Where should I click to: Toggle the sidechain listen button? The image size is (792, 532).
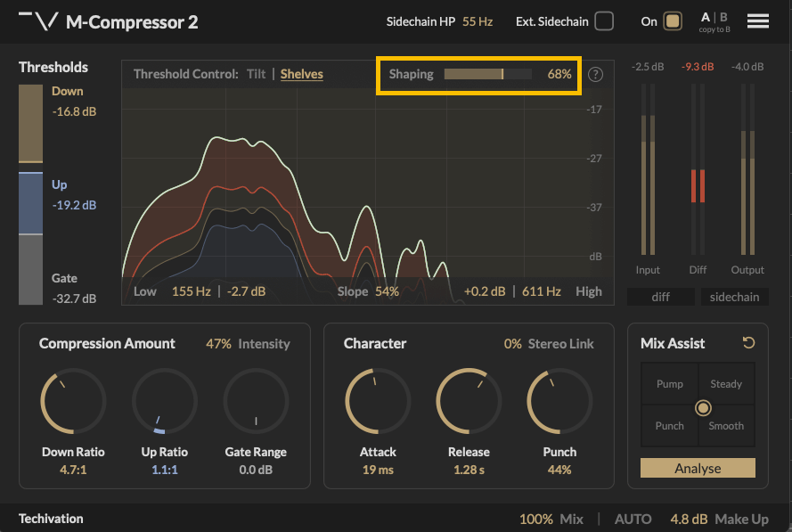click(x=734, y=297)
